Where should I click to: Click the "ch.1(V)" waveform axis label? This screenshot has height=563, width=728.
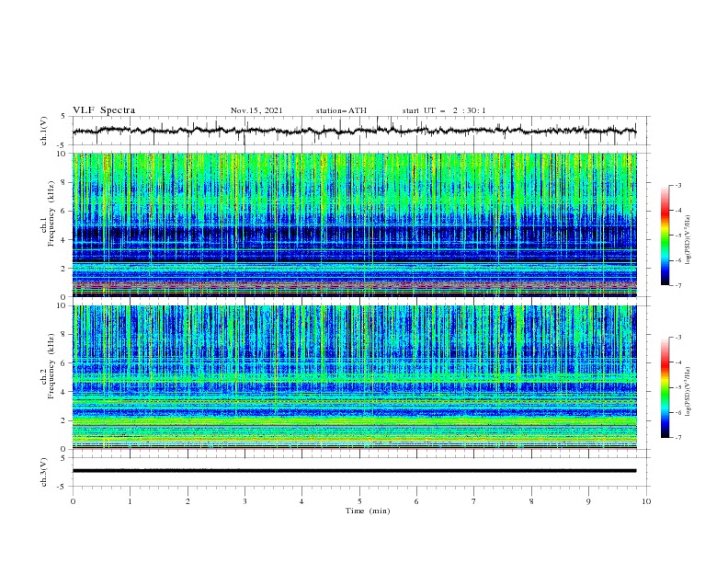click(43, 131)
